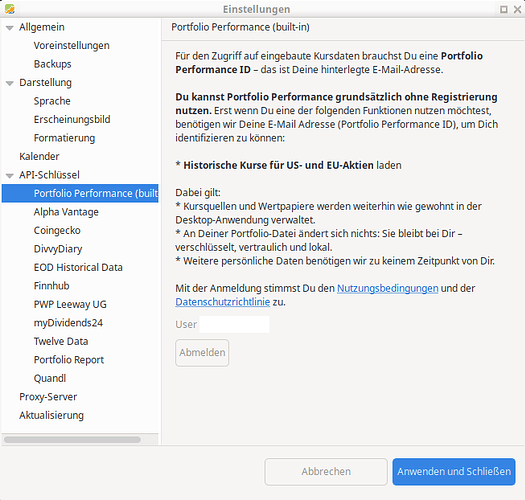
Task: Click the User input field
Action: point(234,324)
